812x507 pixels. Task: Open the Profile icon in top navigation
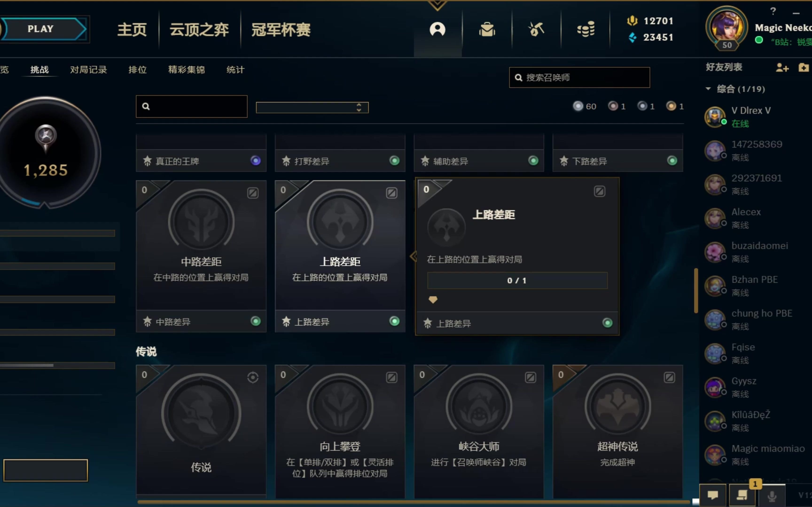click(x=437, y=30)
